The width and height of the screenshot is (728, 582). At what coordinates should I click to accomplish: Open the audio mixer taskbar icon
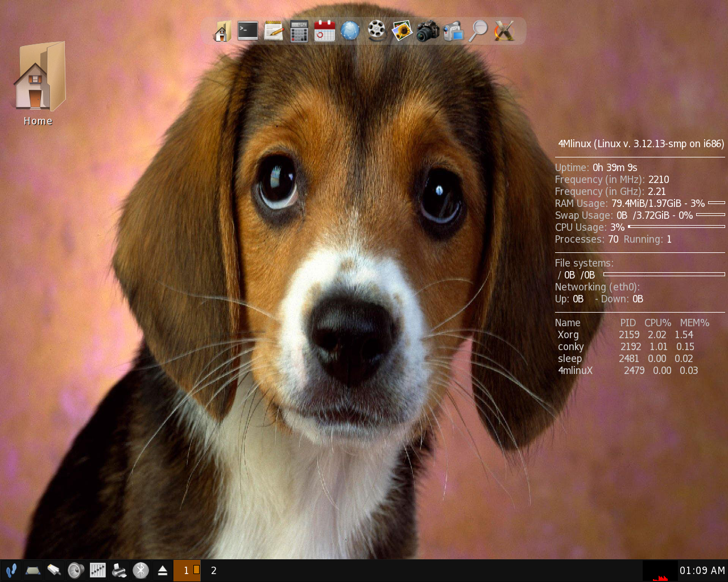[x=98, y=570]
